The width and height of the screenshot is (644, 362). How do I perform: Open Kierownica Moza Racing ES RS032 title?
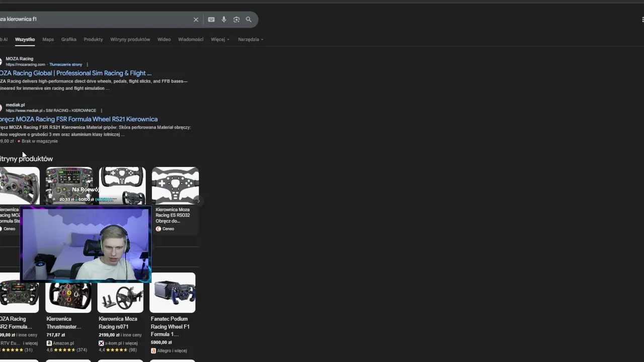[x=173, y=215]
